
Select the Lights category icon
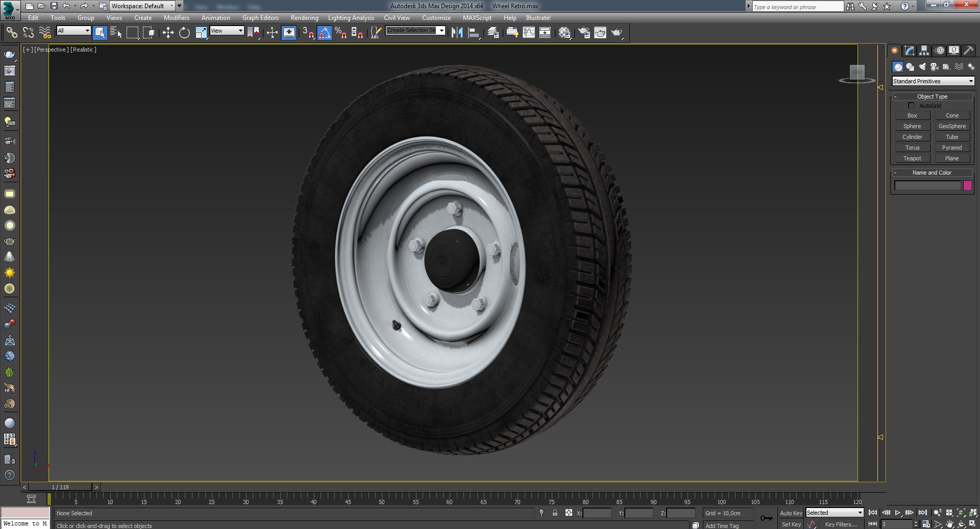pos(922,67)
